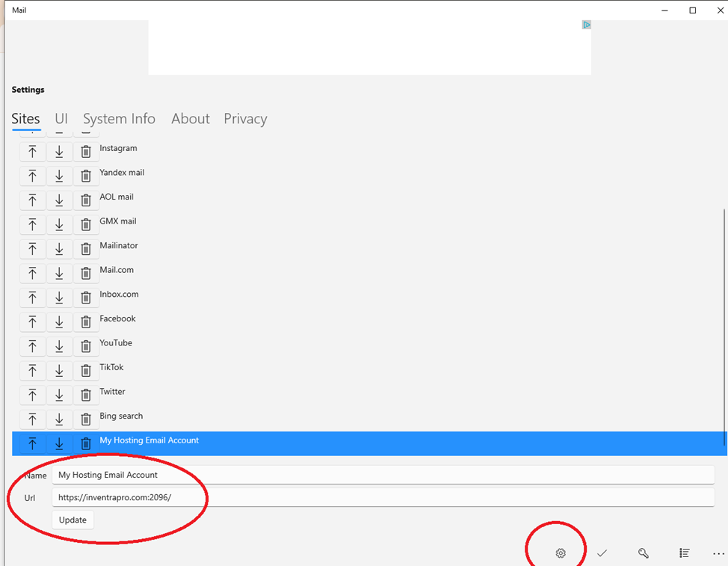Screen dimensions: 728x566
Task: Move TikTok up
Action: [x=32, y=371]
